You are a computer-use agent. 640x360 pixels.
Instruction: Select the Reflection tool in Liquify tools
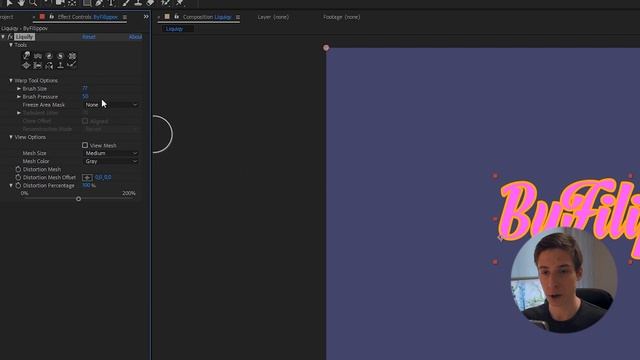[x=49, y=65]
